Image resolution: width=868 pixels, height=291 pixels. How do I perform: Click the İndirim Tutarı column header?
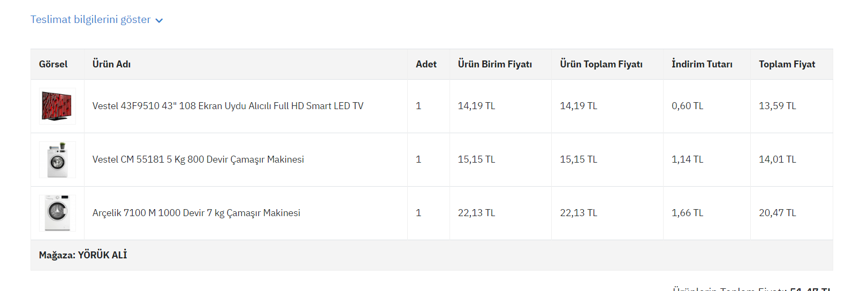pos(702,64)
